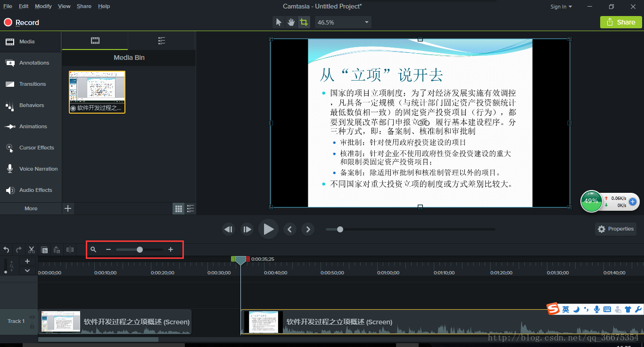Add media with the plus icon
Image resolution: width=644 pixels, height=347 pixels.
tap(68, 208)
